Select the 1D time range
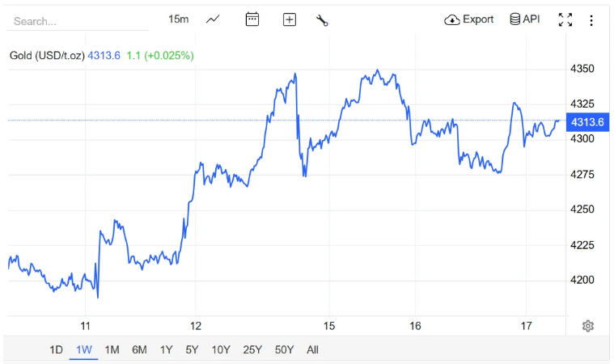 pyautogui.click(x=56, y=349)
